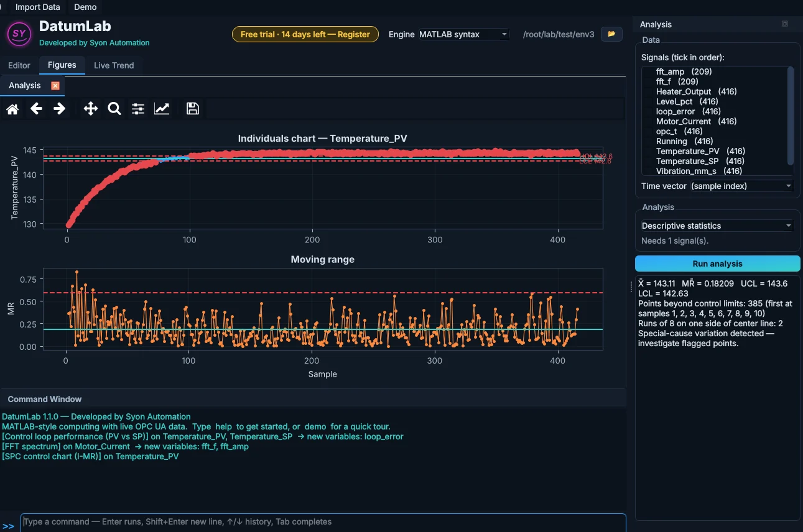Save the figure with the floppy disk icon
Image resolution: width=803 pixels, height=532 pixels.
(193, 109)
